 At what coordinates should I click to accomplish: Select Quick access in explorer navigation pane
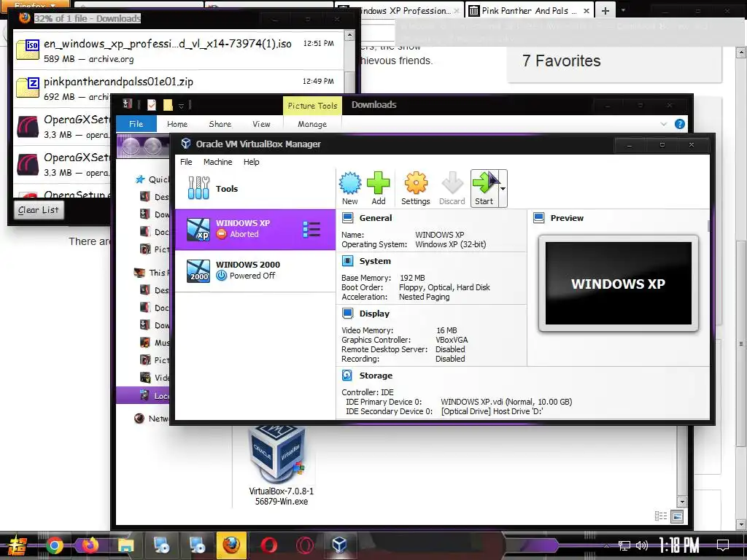click(x=152, y=179)
